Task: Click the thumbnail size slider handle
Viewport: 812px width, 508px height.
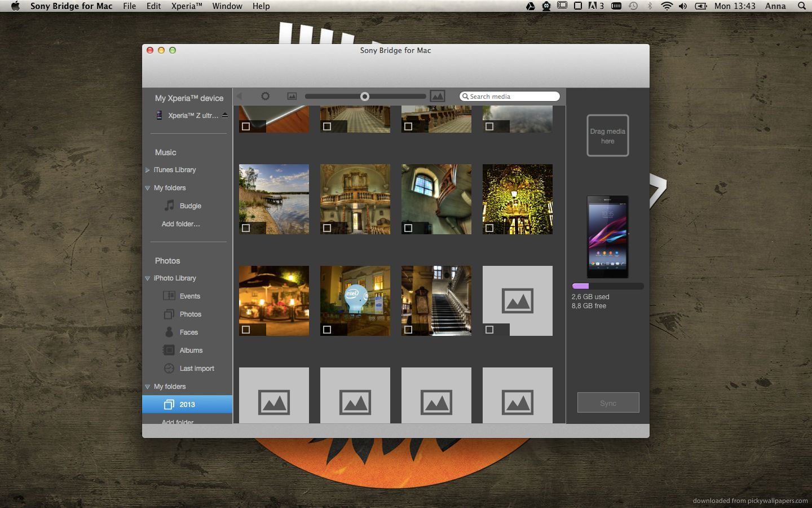Action: pyautogui.click(x=365, y=97)
